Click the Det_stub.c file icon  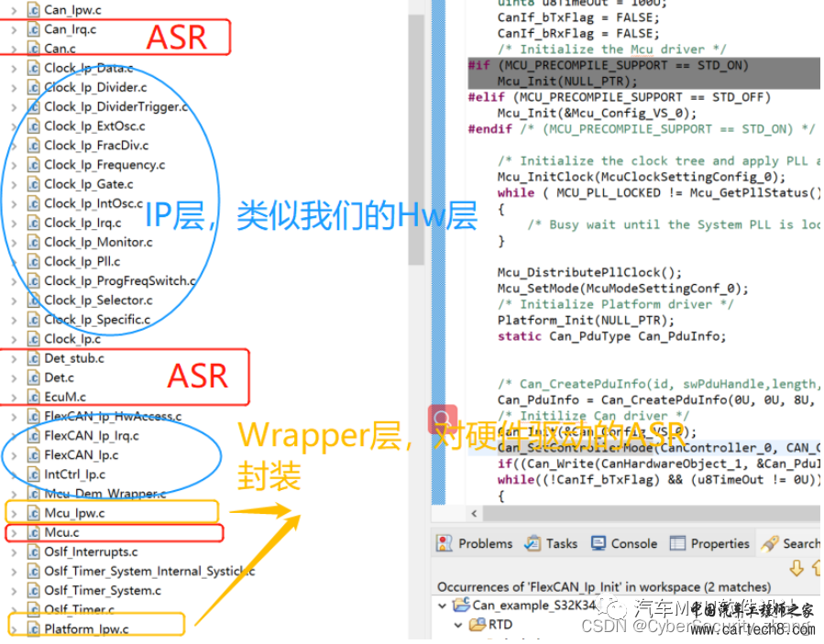pyautogui.click(x=34, y=358)
